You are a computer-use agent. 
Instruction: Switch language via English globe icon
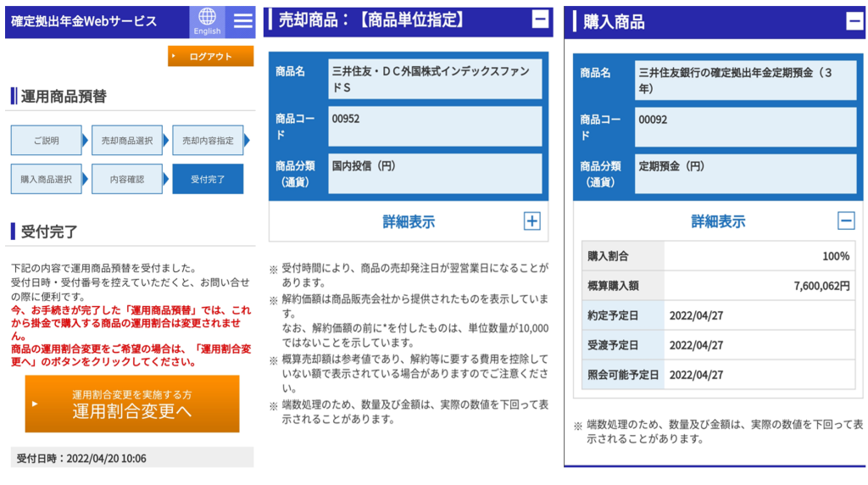207,21
